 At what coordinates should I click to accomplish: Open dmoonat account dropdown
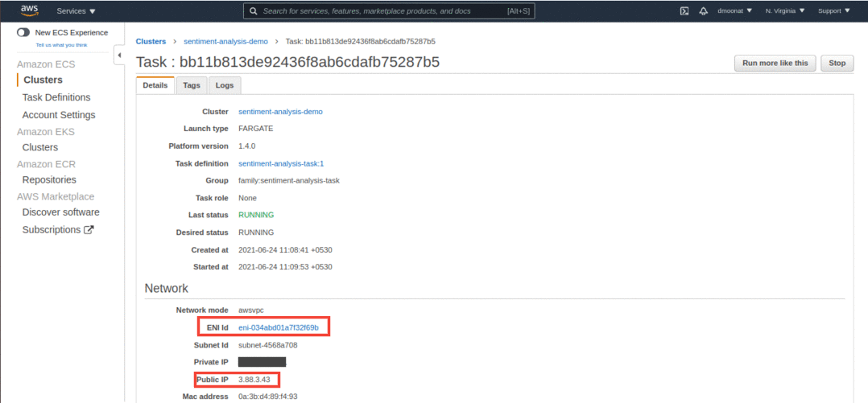tap(734, 10)
